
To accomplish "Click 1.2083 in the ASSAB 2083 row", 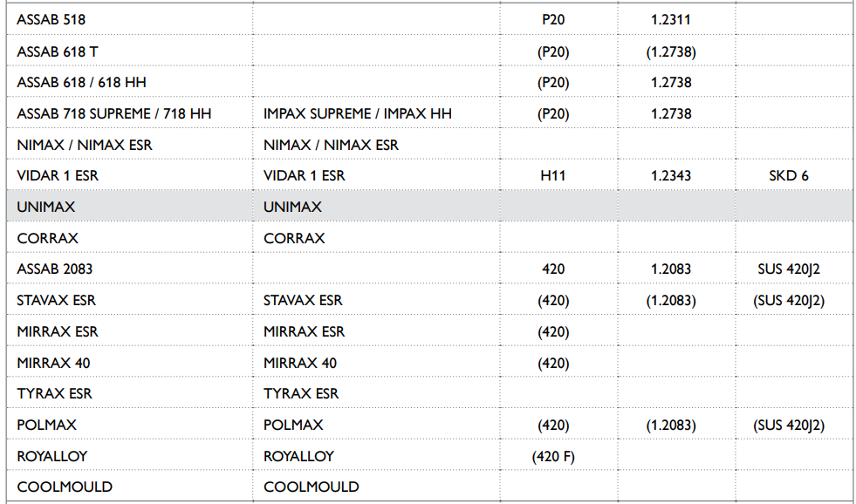I will click(670, 269).
